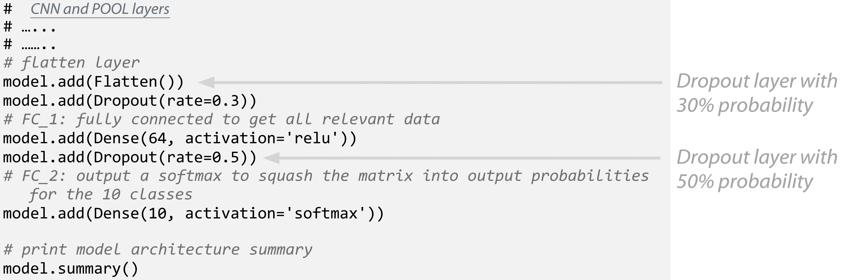Click the Dropout(rate=0.5) code line
The height and width of the screenshot is (280, 868).
(x=130, y=158)
